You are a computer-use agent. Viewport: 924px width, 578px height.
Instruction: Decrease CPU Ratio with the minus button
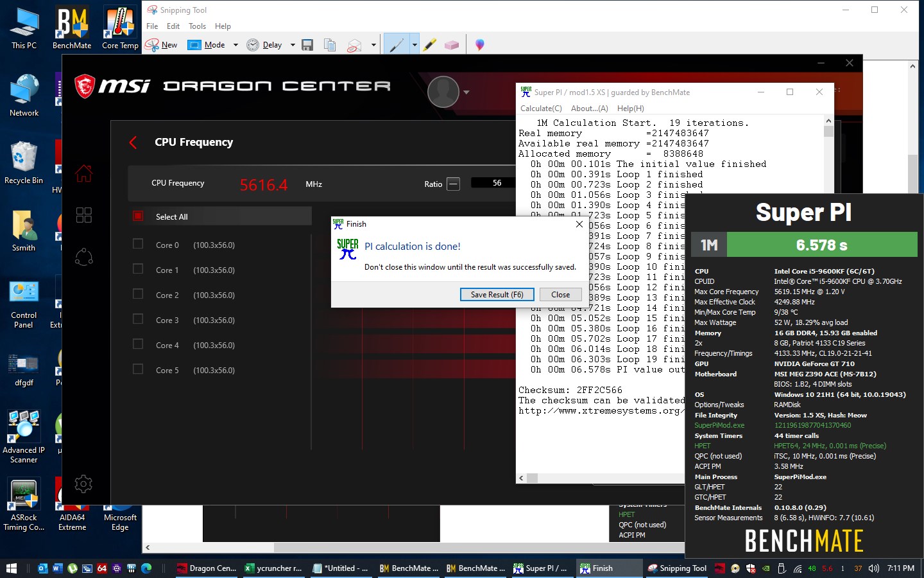[453, 184]
